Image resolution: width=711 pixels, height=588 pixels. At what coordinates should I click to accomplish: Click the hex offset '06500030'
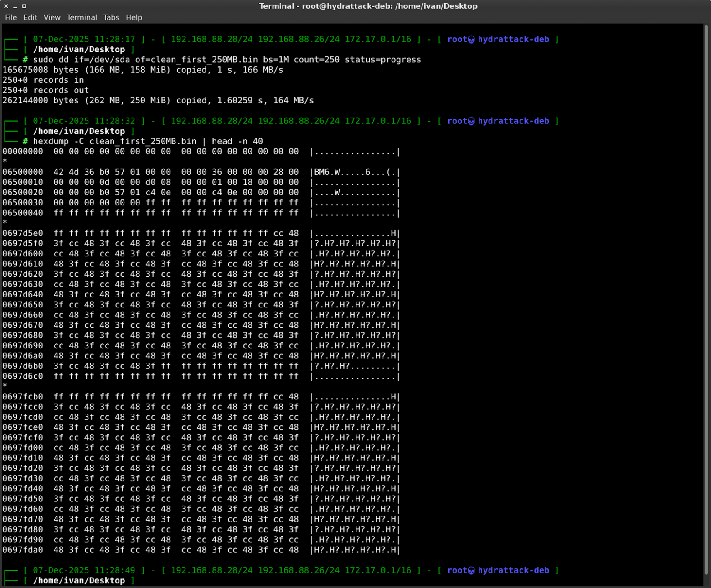click(23, 202)
